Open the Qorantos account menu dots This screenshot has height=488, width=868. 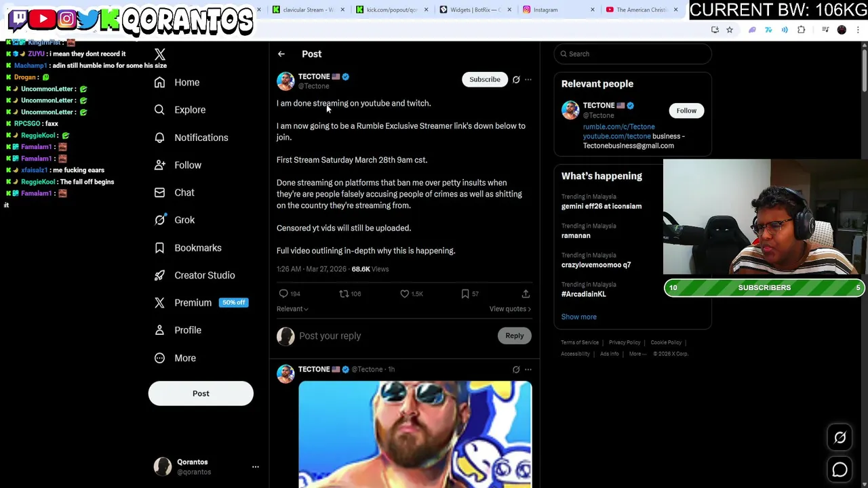click(256, 467)
